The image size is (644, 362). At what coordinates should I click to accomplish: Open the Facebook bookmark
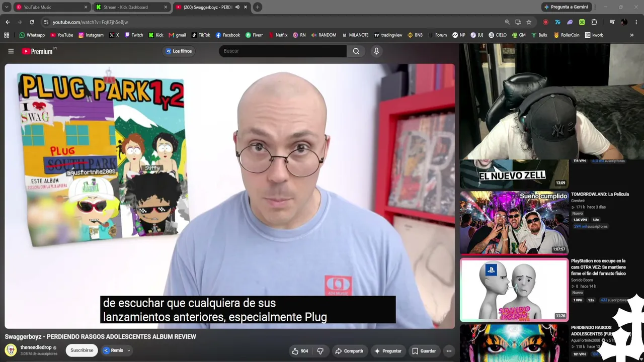click(x=228, y=35)
